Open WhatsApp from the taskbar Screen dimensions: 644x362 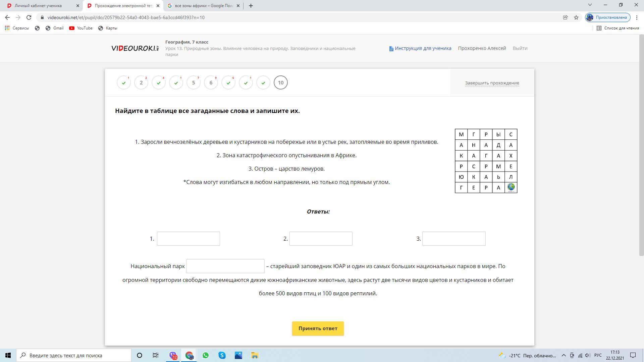coord(206,355)
